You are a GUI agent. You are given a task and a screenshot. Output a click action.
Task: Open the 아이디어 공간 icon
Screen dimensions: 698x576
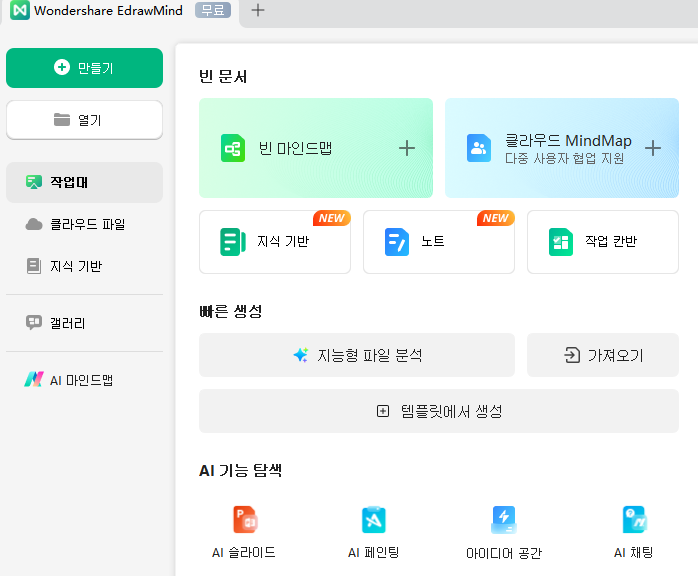coord(503,520)
